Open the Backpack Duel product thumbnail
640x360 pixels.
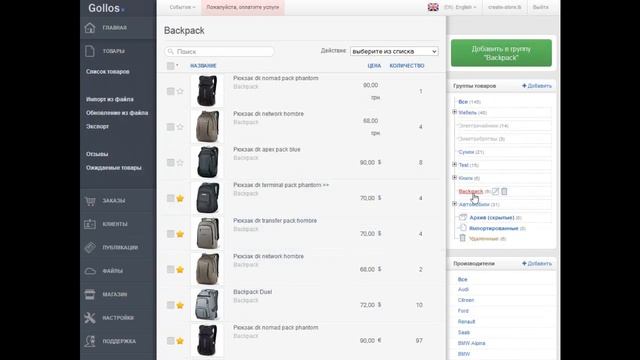(207, 305)
